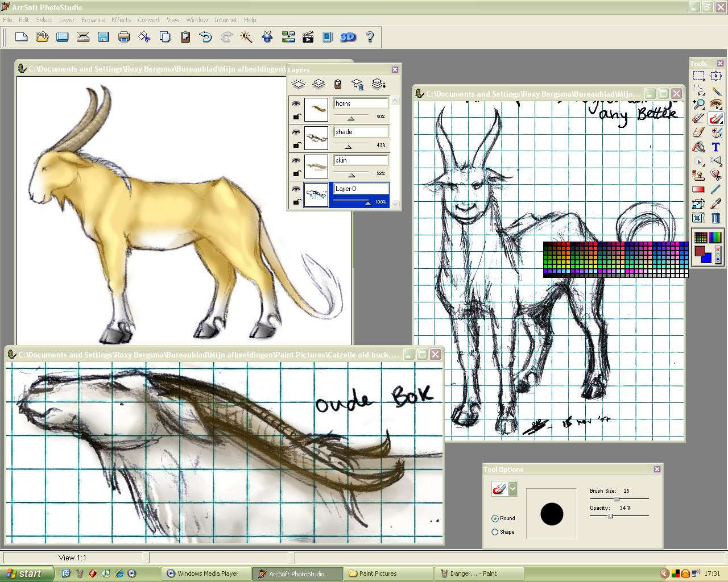The width and height of the screenshot is (728, 582).
Task: Click the Trash can tool icon
Action: (x=715, y=218)
